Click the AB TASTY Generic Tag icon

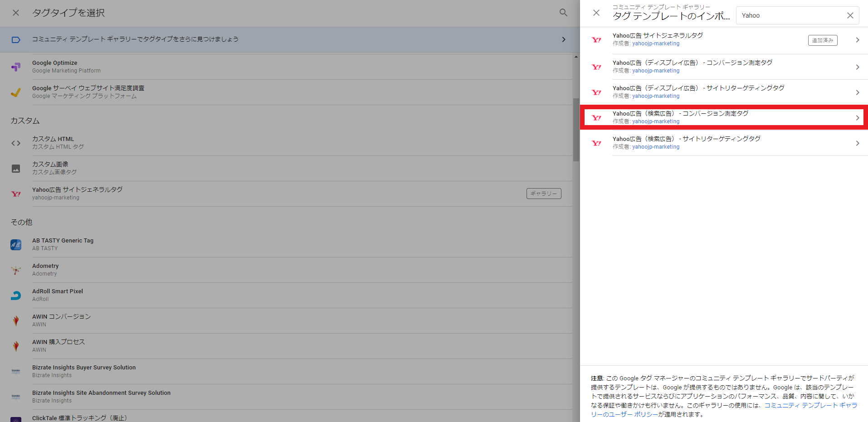coord(16,245)
